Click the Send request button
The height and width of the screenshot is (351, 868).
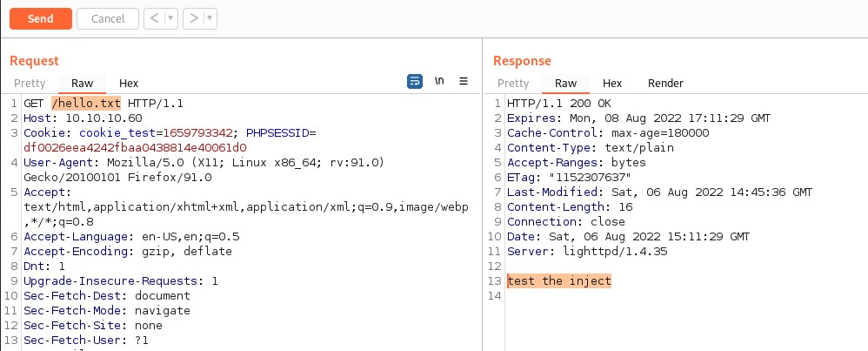[40, 18]
